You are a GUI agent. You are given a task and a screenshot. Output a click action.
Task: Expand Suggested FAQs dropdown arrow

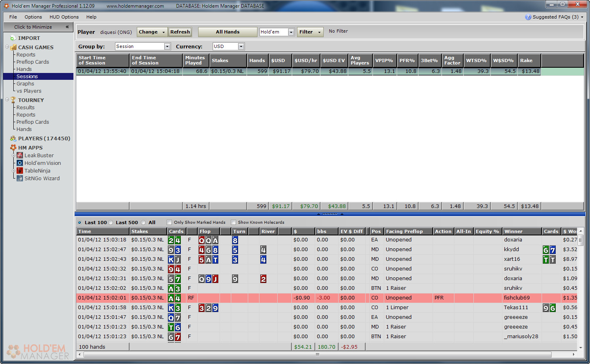582,17
